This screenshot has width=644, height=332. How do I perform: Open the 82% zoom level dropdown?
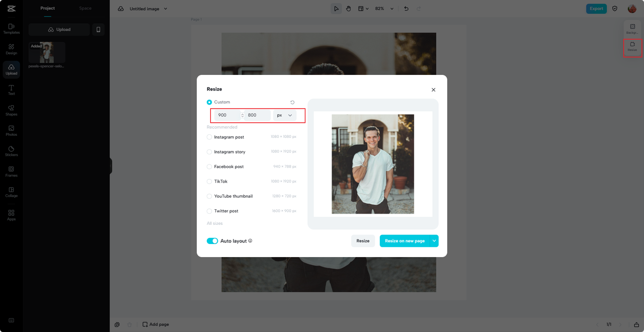384,9
